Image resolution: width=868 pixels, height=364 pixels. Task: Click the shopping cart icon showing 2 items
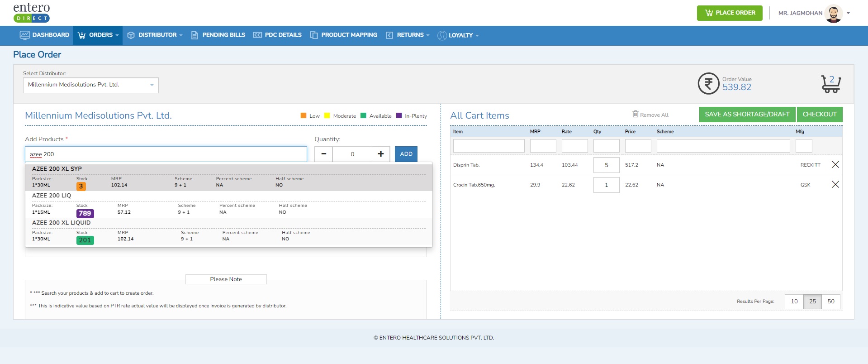click(x=830, y=84)
